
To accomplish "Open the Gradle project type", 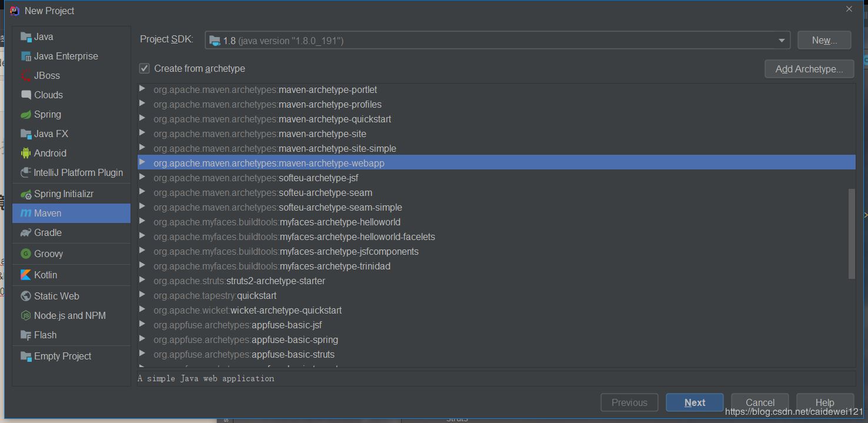I will pyautogui.click(x=47, y=232).
